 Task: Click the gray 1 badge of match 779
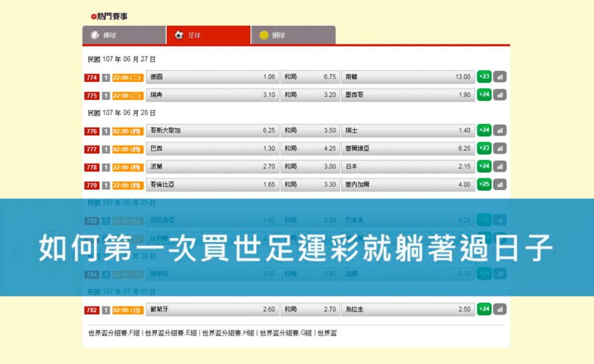coord(106,185)
